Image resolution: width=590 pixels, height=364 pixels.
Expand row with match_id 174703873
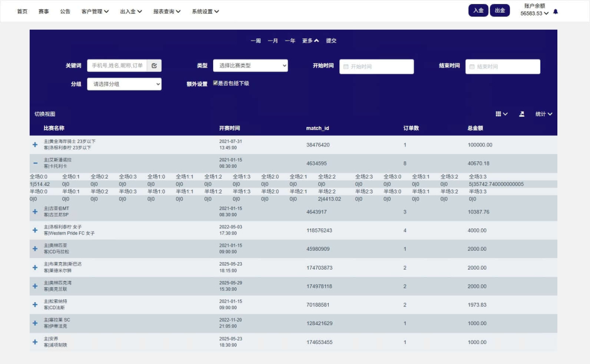tap(35, 267)
